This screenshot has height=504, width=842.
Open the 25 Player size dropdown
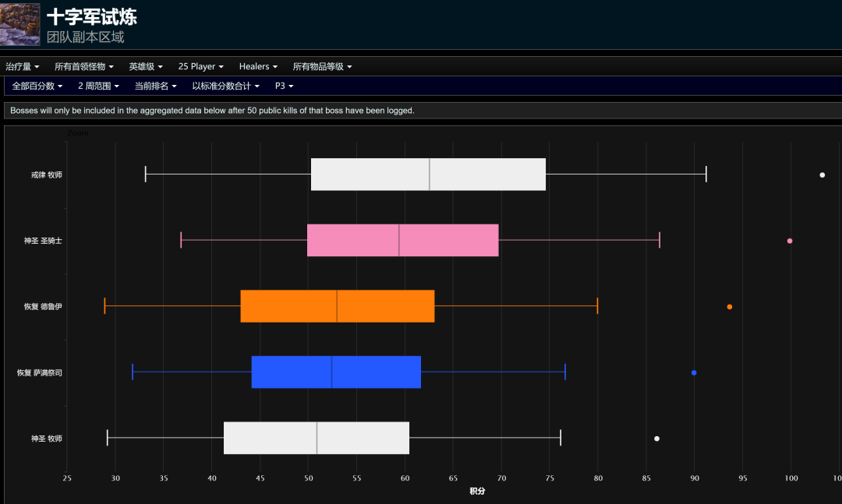click(x=201, y=66)
